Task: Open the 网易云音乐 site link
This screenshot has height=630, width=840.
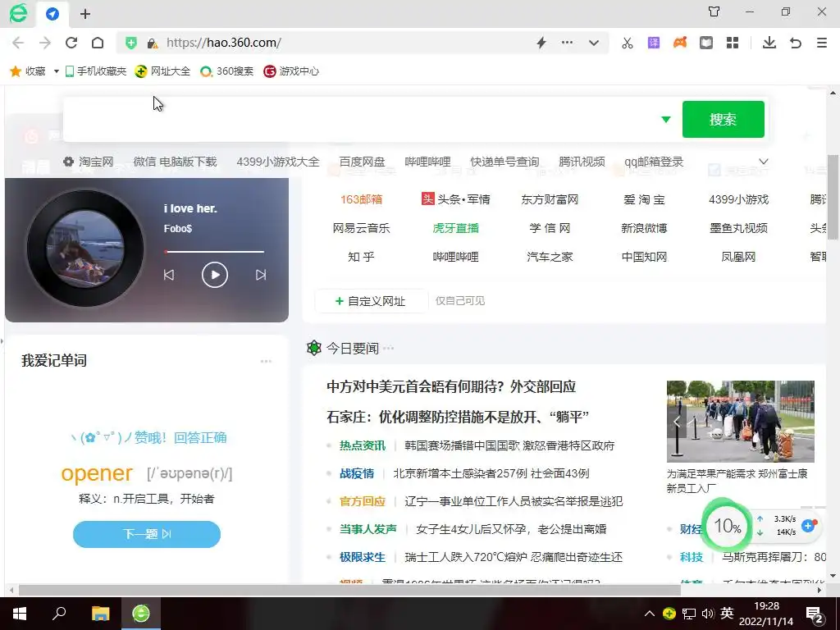Action: click(x=361, y=228)
